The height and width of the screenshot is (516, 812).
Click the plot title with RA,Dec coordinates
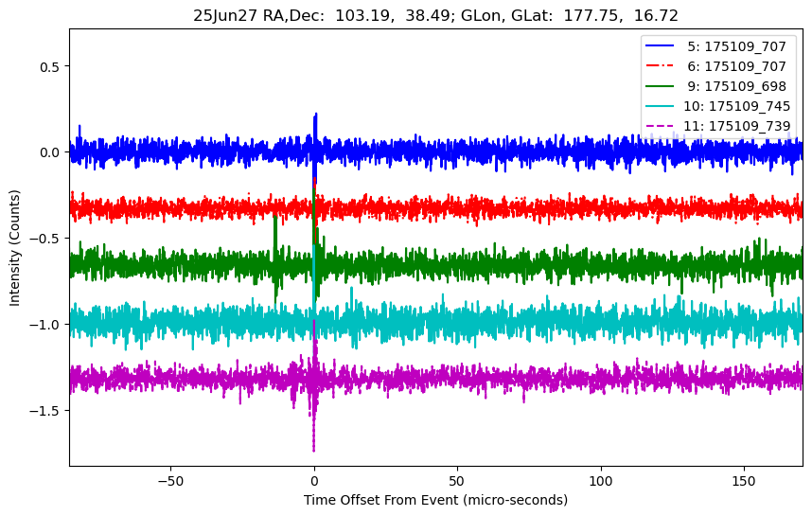click(436, 15)
